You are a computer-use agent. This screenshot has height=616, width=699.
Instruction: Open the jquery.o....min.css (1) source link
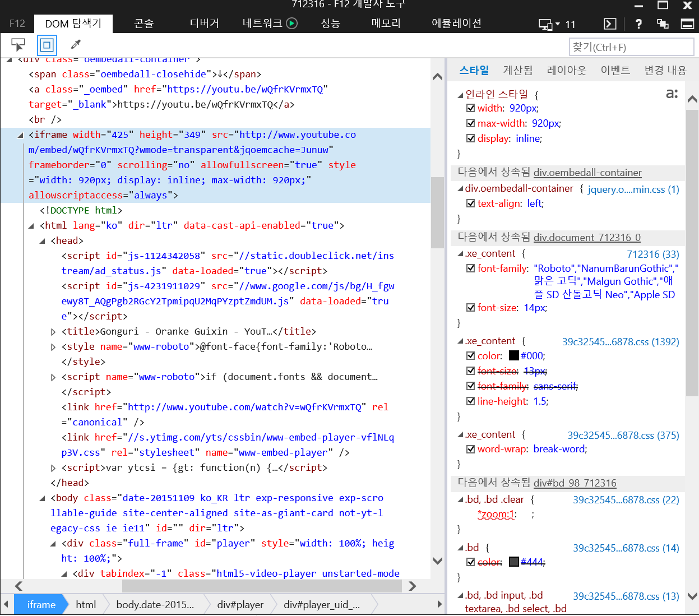pyautogui.click(x=633, y=189)
